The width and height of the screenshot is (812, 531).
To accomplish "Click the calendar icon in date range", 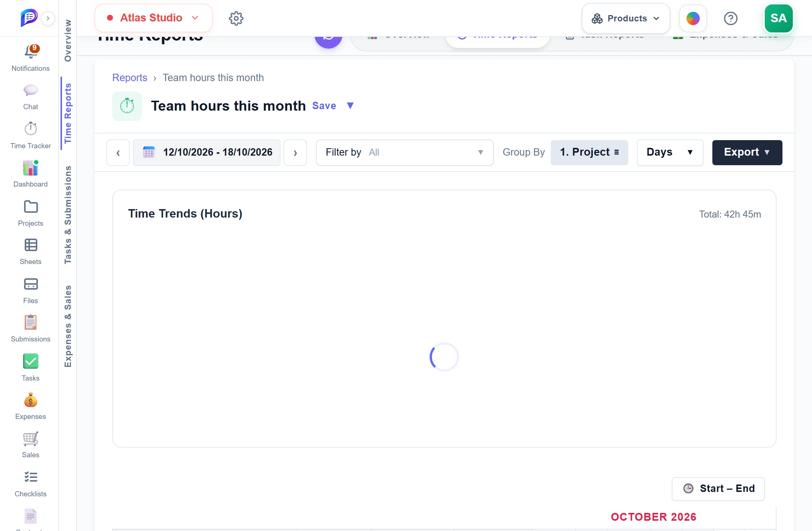I will (149, 152).
